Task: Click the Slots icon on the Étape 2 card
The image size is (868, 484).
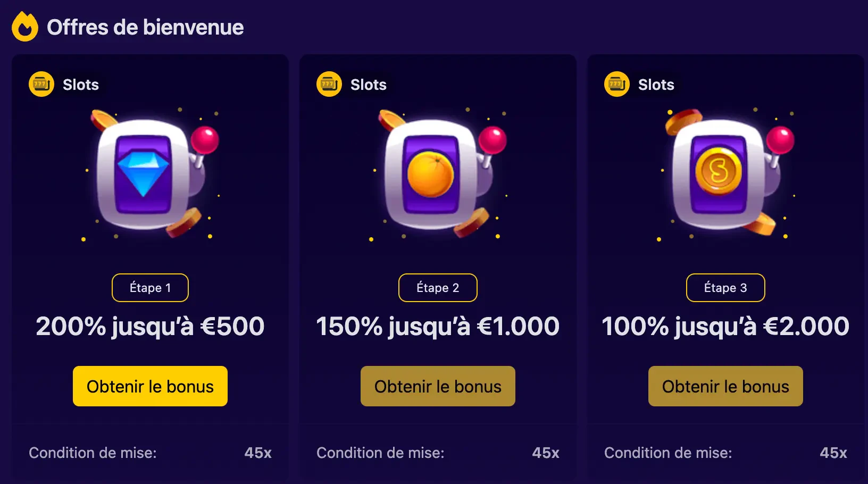Action: 329,84
